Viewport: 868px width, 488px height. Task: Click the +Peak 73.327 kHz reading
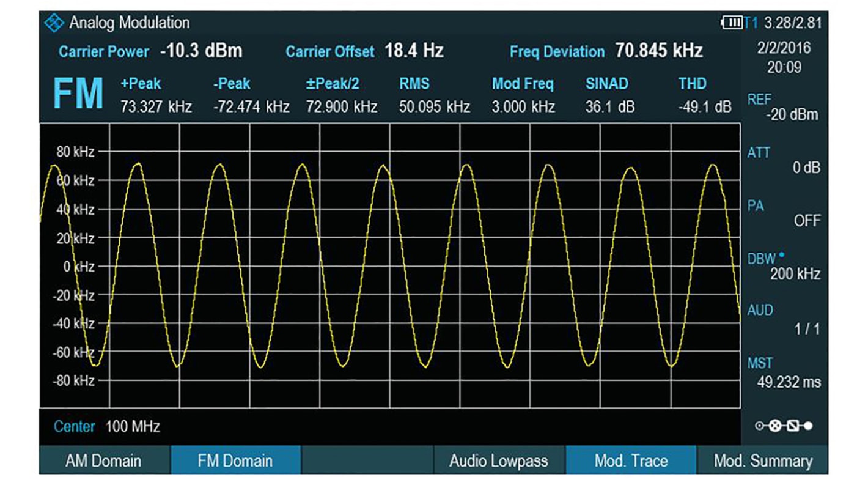156,95
